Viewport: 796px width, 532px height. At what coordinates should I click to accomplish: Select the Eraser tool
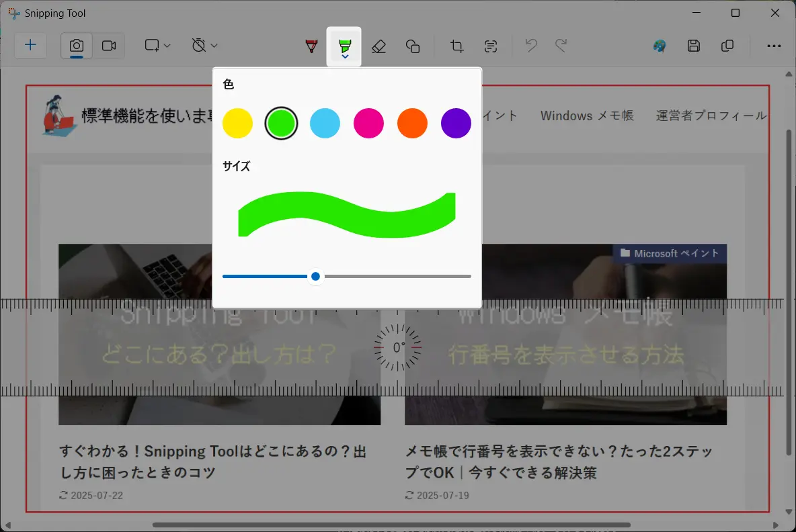pyautogui.click(x=379, y=46)
